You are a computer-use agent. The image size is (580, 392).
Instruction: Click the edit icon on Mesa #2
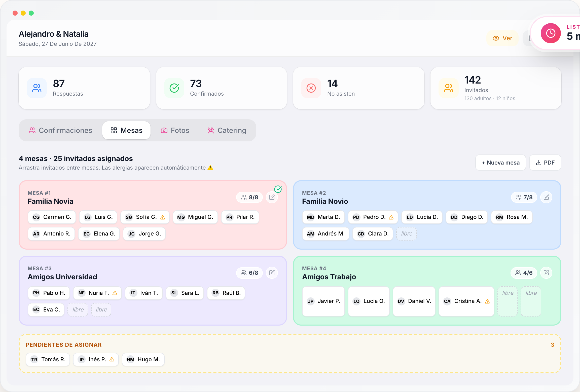pyautogui.click(x=546, y=197)
